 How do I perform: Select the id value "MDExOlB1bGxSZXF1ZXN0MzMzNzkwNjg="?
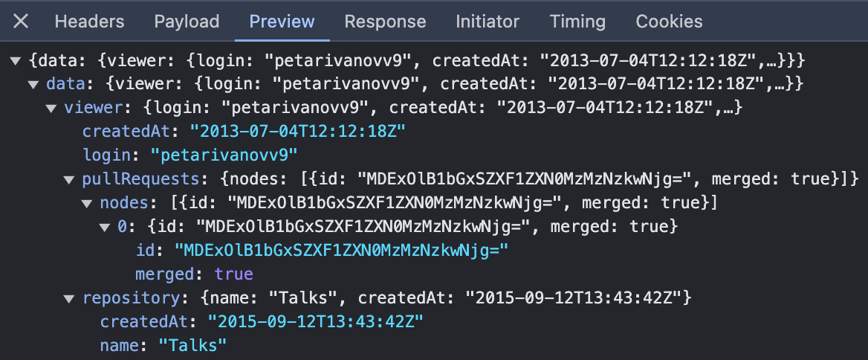tap(342, 251)
